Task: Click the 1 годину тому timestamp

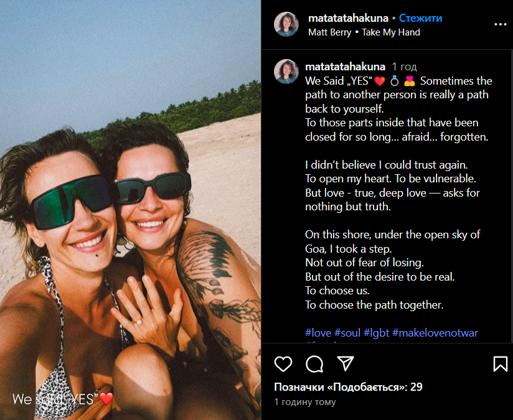Action: (x=305, y=402)
